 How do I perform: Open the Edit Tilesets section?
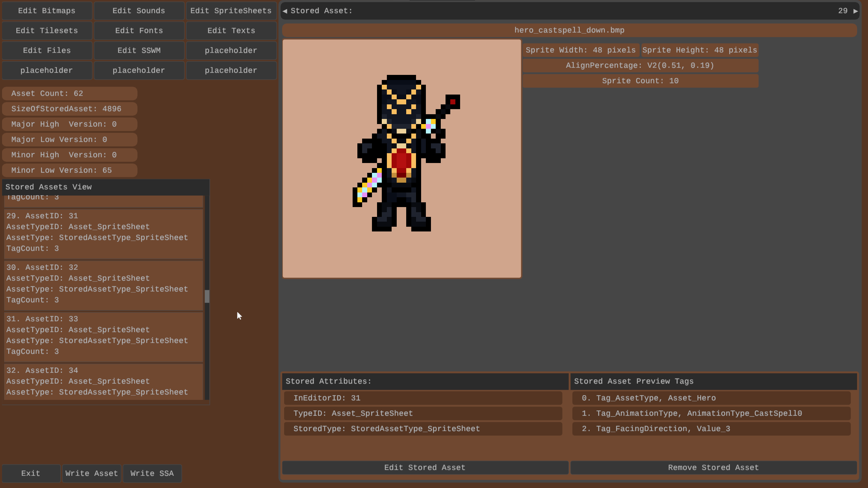tap(47, 31)
